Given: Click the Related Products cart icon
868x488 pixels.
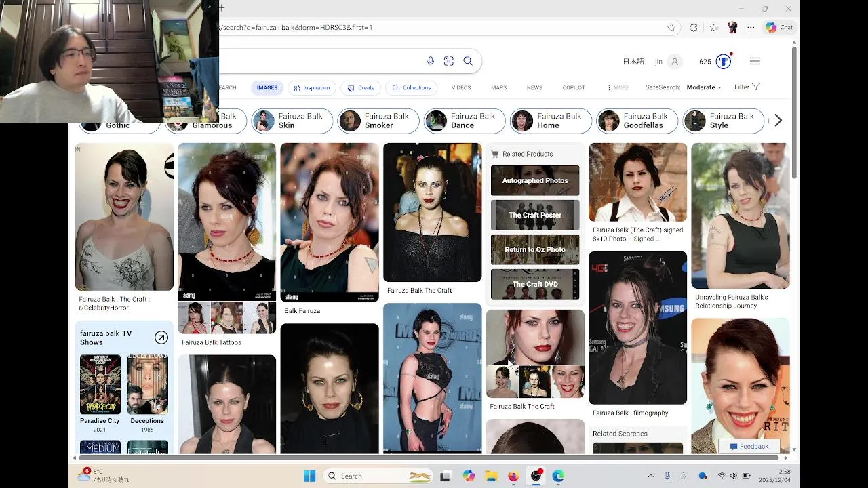Looking at the screenshot, I should (495, 154).
